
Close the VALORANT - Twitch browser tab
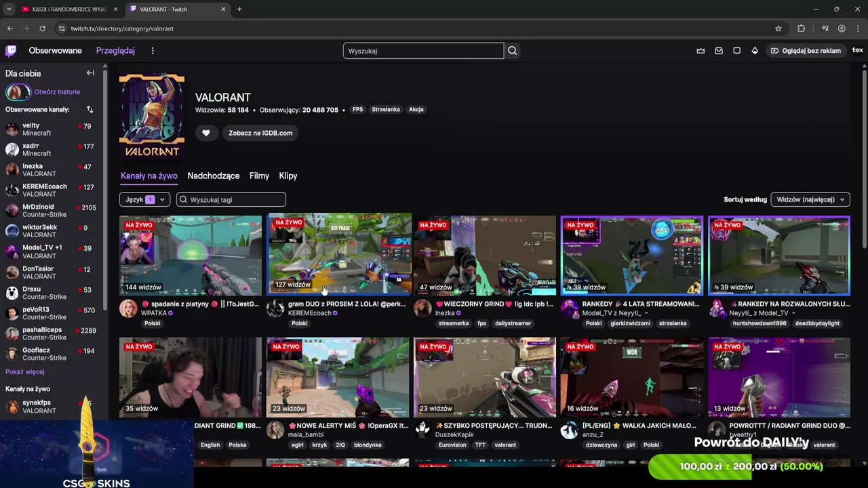pyautogui.click(x=223, y=9)
